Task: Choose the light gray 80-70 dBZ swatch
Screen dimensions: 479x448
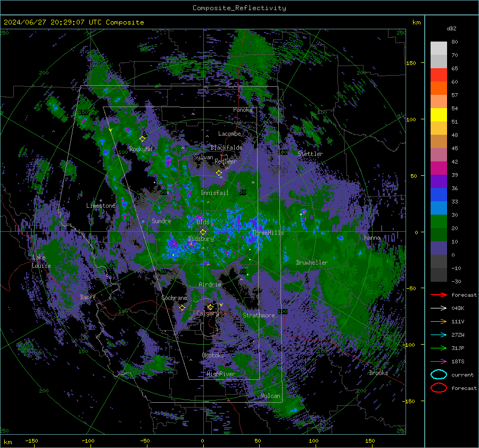Action: click(x=439, y=48)
